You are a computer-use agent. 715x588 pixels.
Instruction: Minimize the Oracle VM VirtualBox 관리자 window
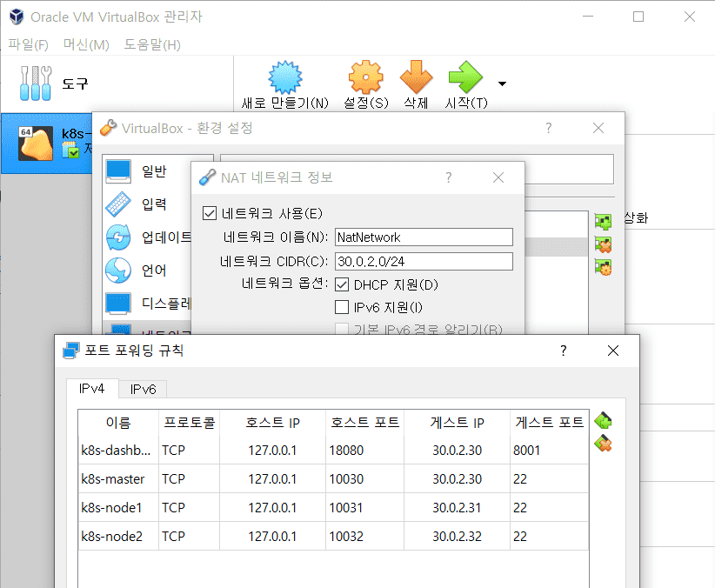point(588,17)
